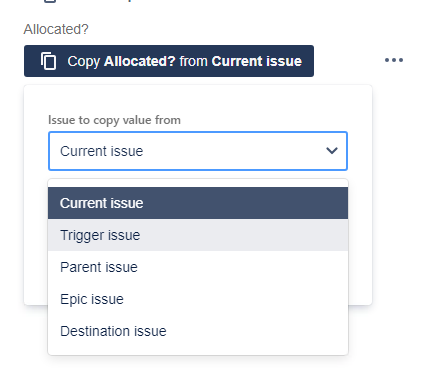This screenshot has width=428, height=392.
Task: Click bold Current issue text in blue button
Action: (x=256, y=61)
